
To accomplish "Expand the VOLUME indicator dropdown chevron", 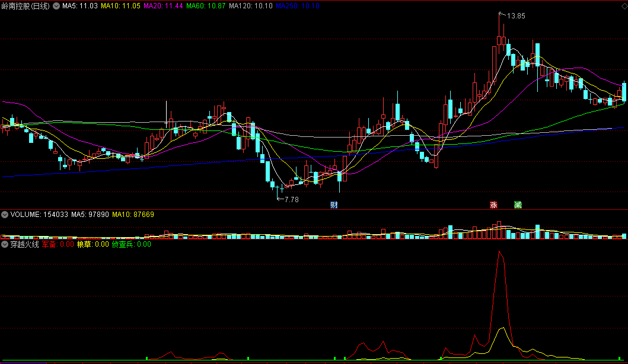I will 5,215.
